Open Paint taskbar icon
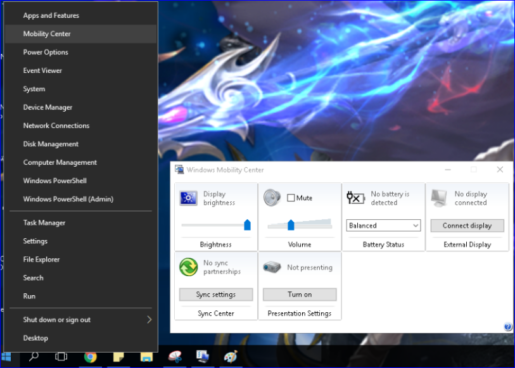This screenshot has height=368, width=515. [x=231, y=357]
